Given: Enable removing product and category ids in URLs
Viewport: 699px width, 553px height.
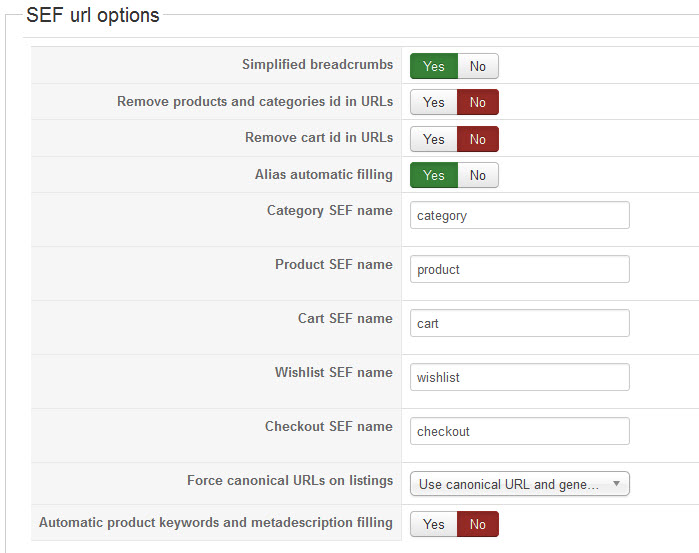Looking at the screenshot, I should pyautogui.click(x=434, y=102).
